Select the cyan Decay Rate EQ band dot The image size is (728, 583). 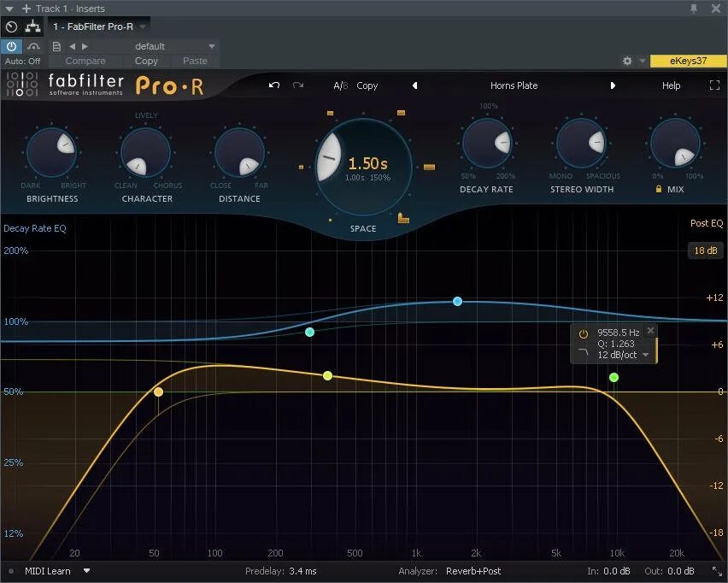[309, 333]
